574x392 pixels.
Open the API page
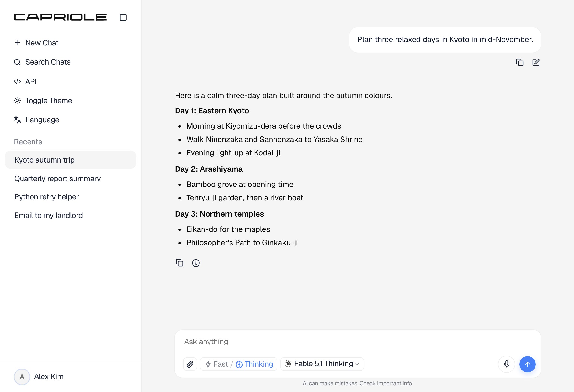tap(25, 81)
